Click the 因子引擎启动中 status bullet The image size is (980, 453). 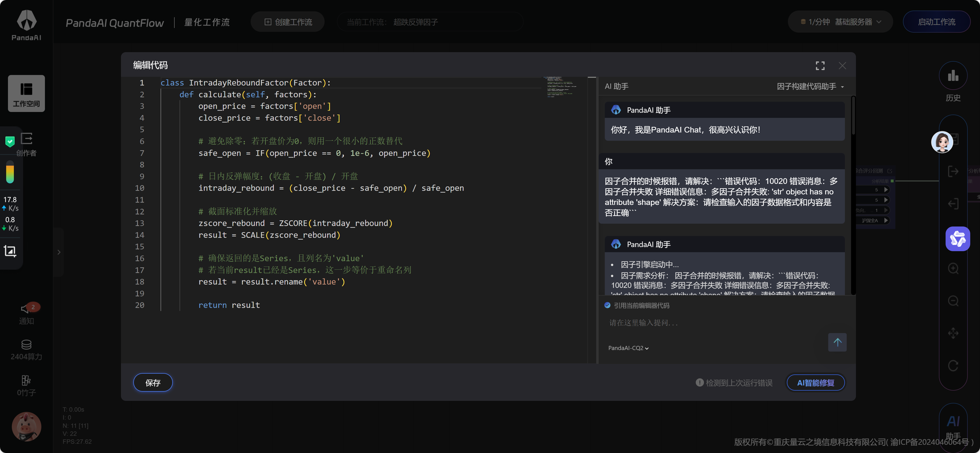point(649,264)
